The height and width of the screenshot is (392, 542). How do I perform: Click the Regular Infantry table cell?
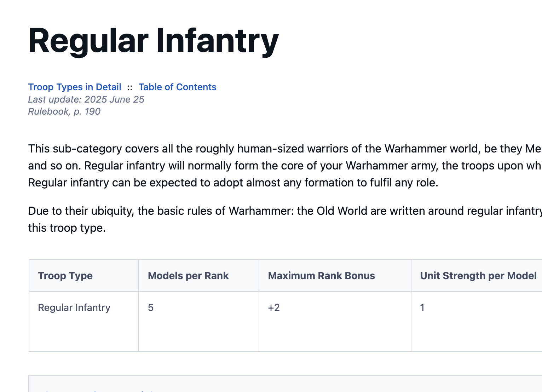[84, 322]
